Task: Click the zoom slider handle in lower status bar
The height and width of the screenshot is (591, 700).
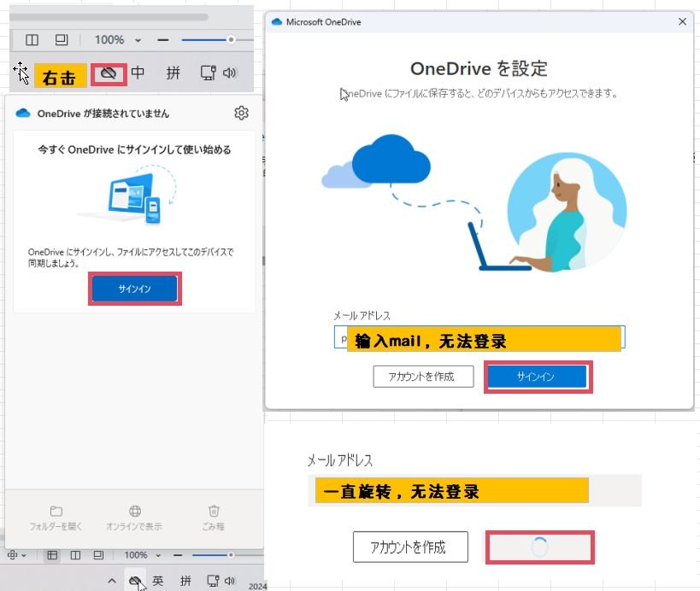Action: click(x=231, y=555)
